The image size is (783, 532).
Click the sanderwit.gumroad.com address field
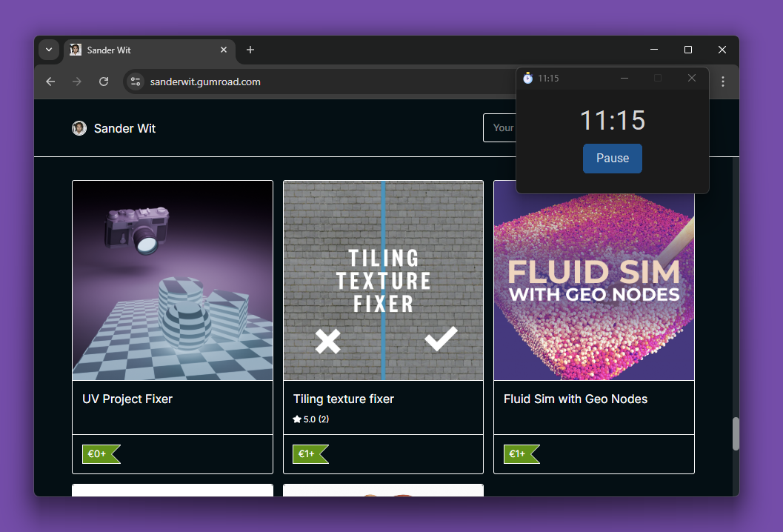point(319,82)
